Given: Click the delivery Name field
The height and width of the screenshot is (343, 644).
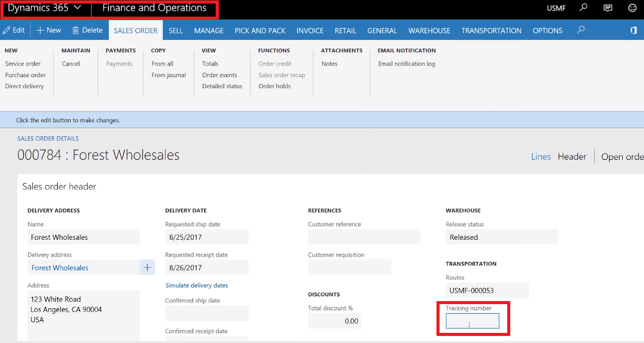Looking at the screenshot, I should coord(83,237).
